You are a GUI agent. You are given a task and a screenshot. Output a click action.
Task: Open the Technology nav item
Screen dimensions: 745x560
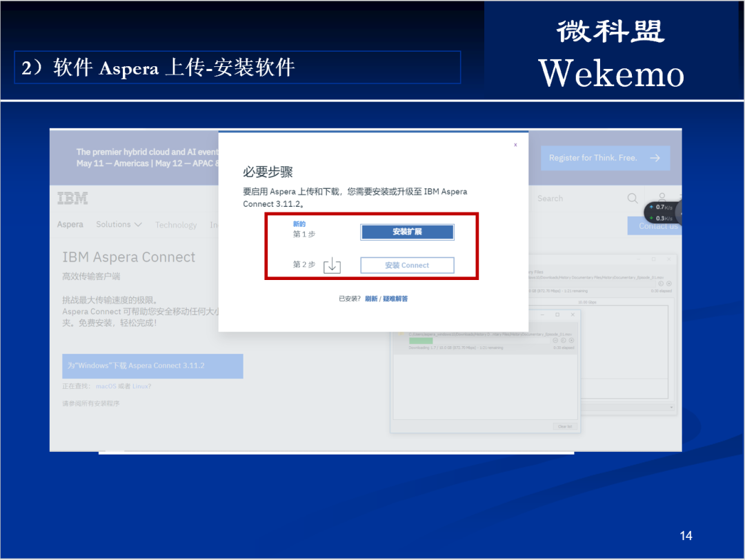(x=176, y=225)
